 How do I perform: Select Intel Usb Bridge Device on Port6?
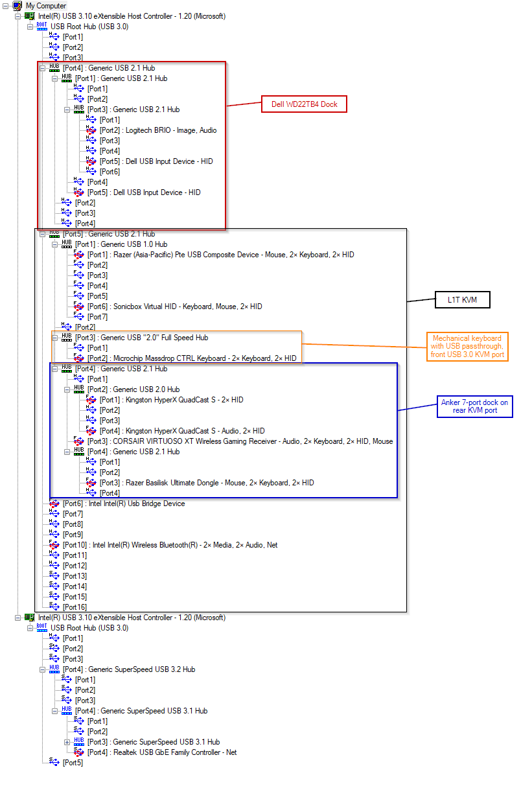pos(123,504)
